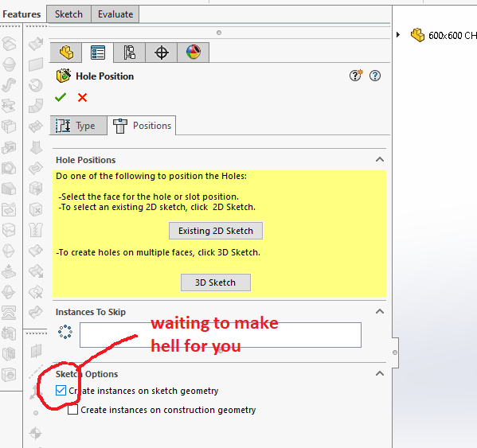Screen dimensions: 477x448
Task: Open the Hole Position help icon
Action: click(x=375, y=76)
